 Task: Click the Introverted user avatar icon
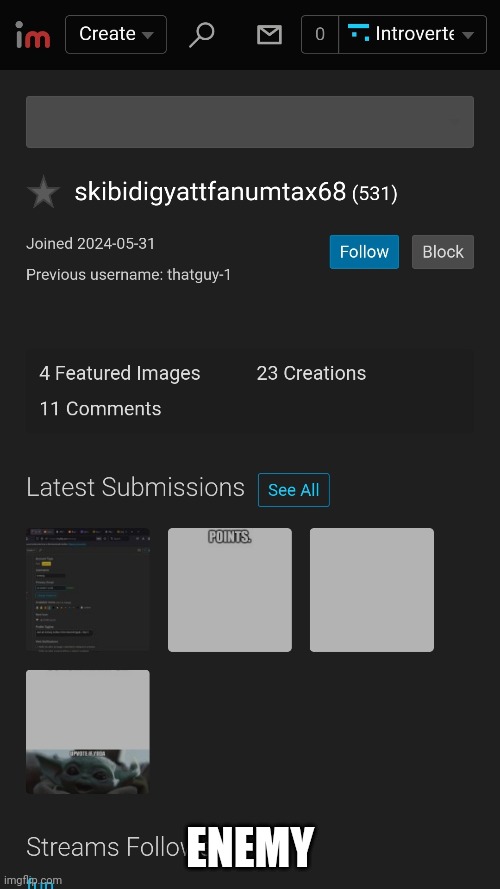pyautogui.click(x=358, y=33)
